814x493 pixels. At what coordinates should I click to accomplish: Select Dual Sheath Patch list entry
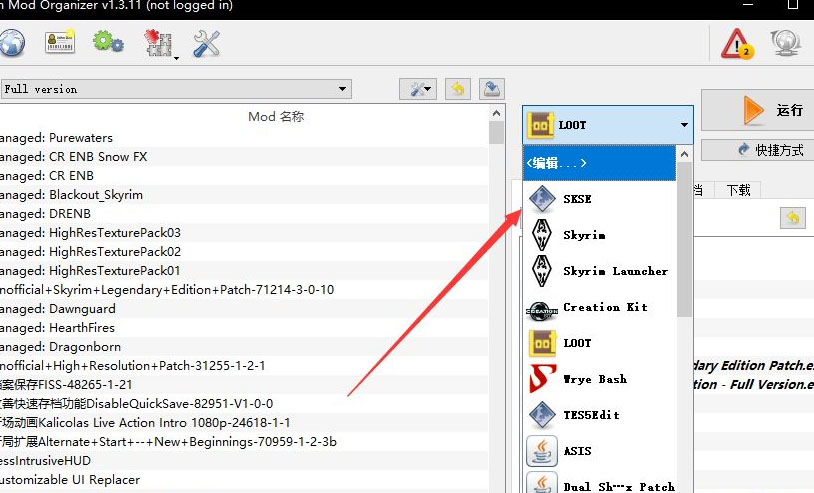tap(599, 483)
